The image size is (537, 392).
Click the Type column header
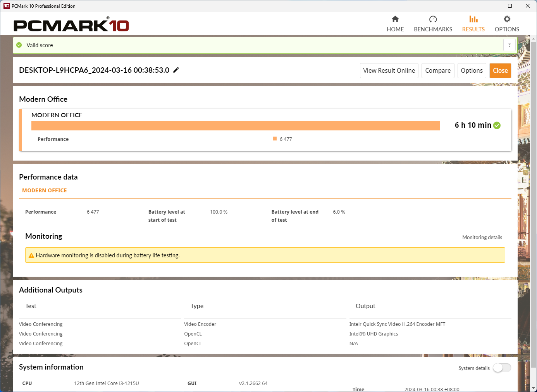[x=197, y=306]
